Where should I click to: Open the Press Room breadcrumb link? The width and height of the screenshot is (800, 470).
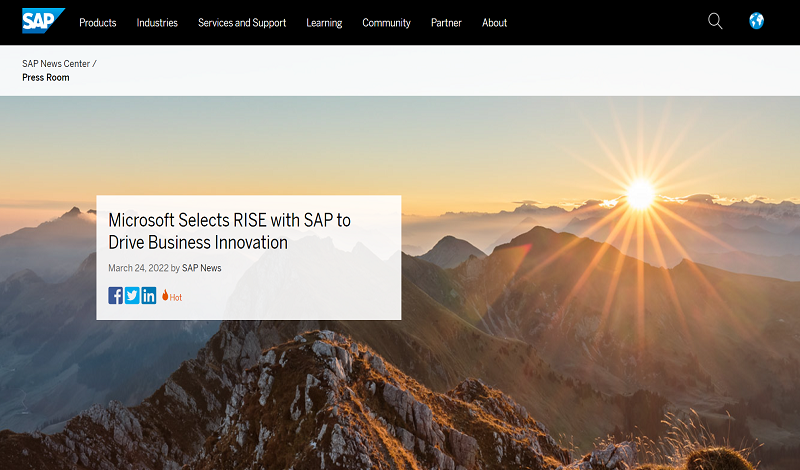pos(45,78)
